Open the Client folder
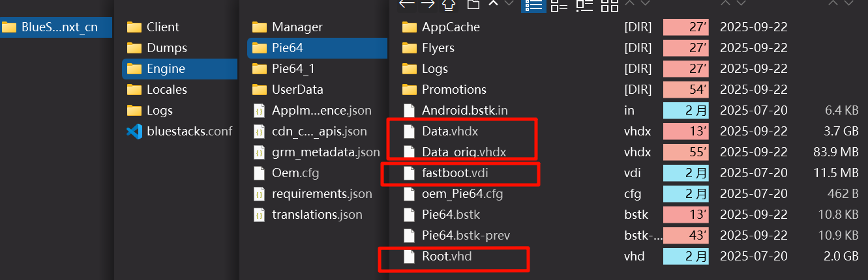 162,27
